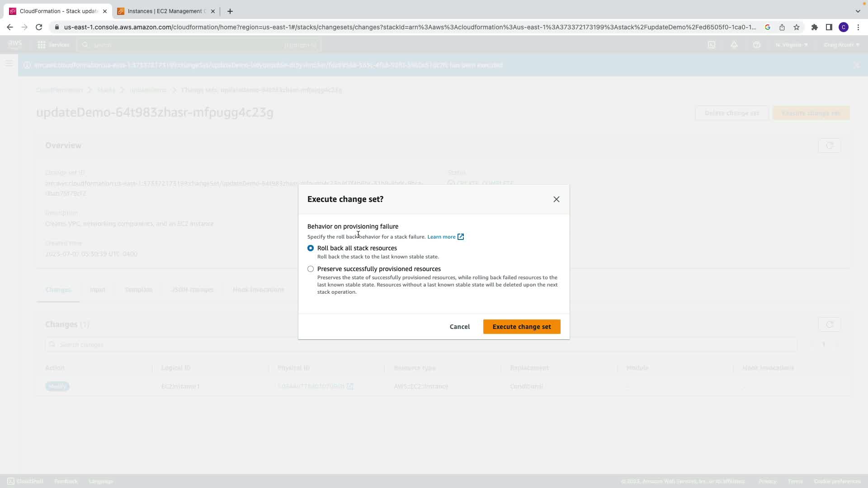Select the CloudFormation Stack update tab
This screenshot has width=868, height=488.
[x=58, y=11]
